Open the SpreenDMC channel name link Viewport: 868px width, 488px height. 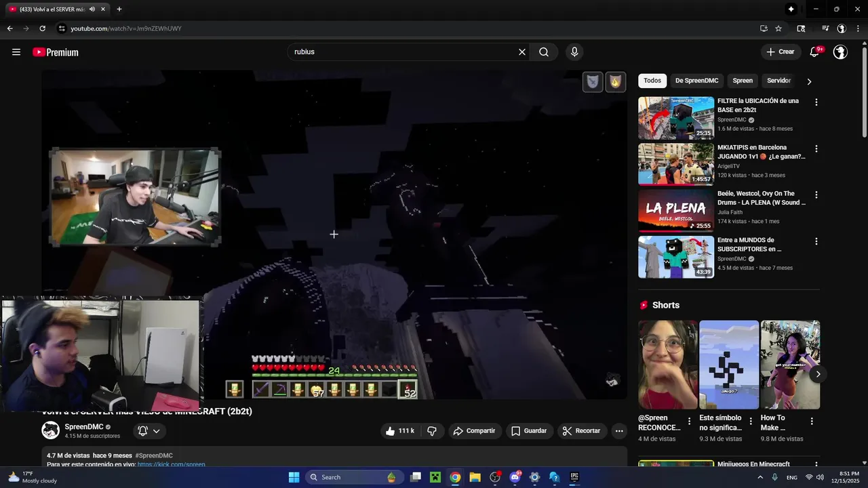point(84,427)
